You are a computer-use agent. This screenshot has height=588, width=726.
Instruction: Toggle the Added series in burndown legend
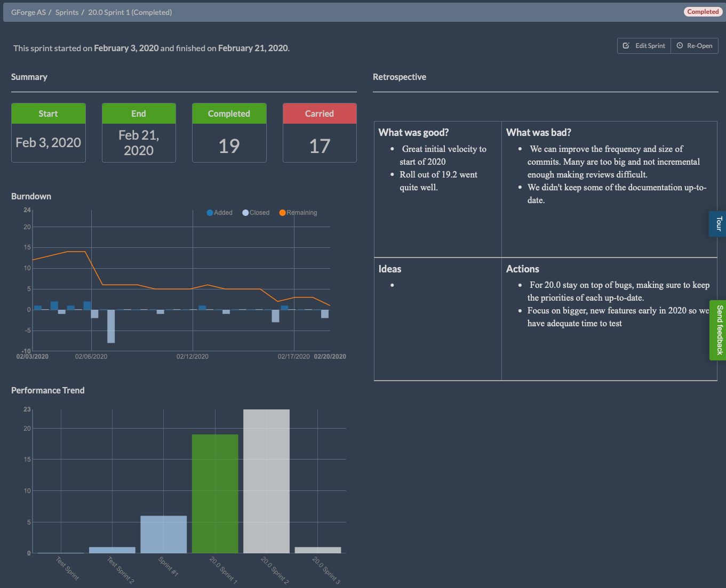tap(219, 213)
